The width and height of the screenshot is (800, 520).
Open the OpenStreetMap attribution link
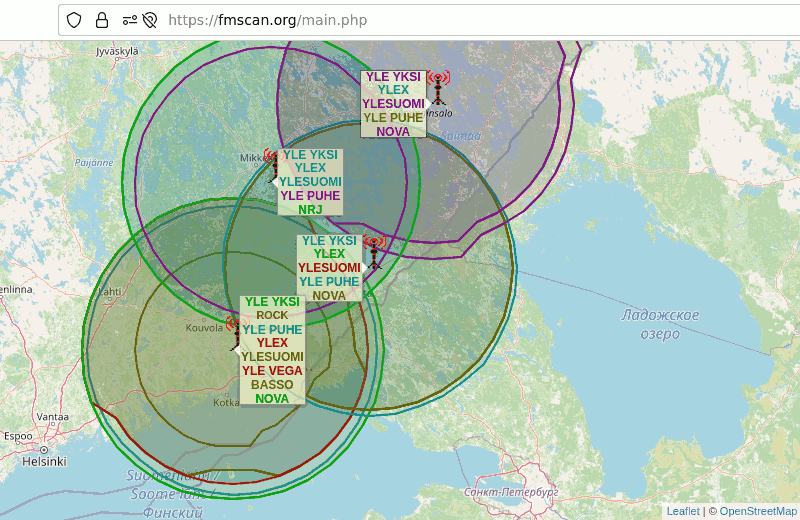coord(758,511)
